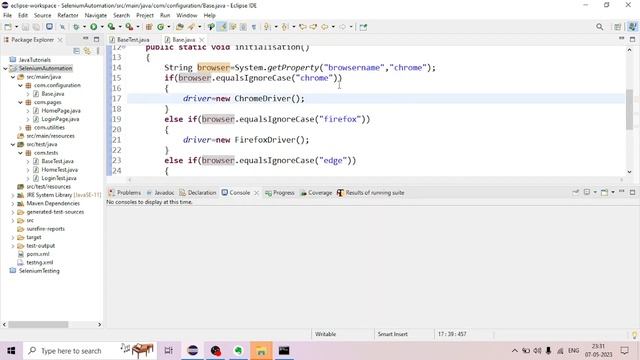
Task: Maximize the editor area
Action: click(632, 39)
